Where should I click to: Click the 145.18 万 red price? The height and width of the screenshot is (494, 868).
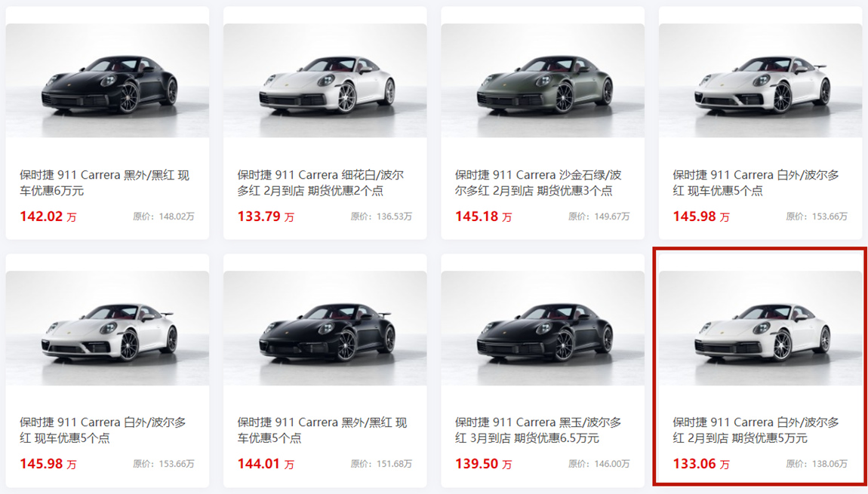pos(483,216)
